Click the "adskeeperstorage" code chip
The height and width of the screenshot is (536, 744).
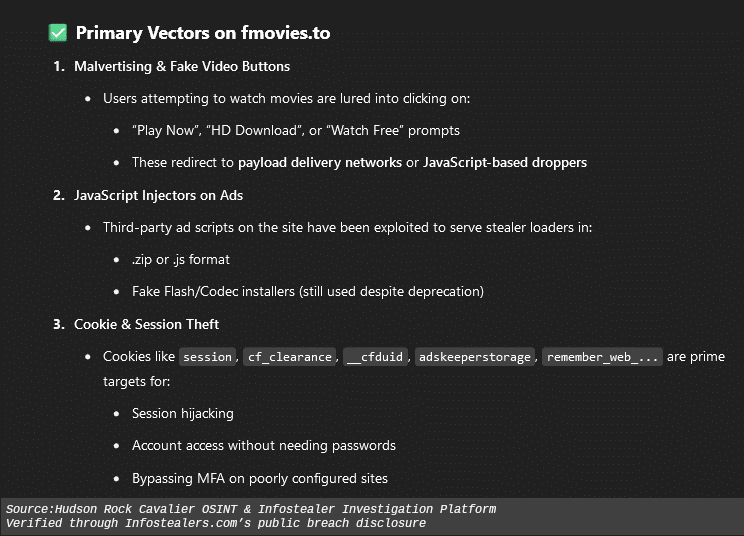pos(475,357)
